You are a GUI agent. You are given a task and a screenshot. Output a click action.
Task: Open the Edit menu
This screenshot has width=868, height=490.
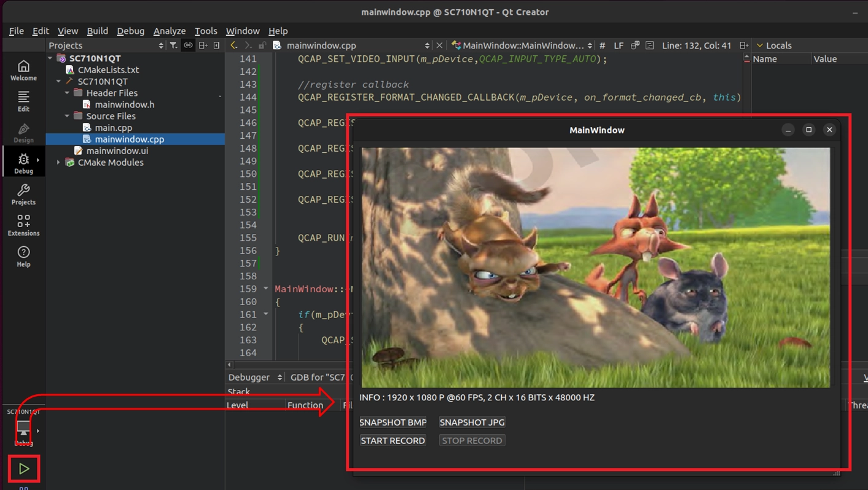(x=41, y=31)
